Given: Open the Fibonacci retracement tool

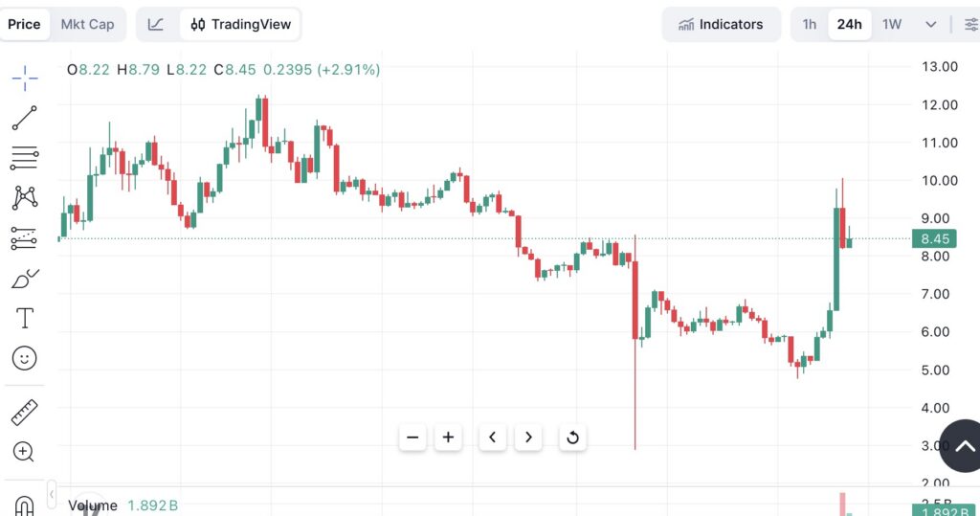Looking at the screenshot, I should click(x=25, y=158).
